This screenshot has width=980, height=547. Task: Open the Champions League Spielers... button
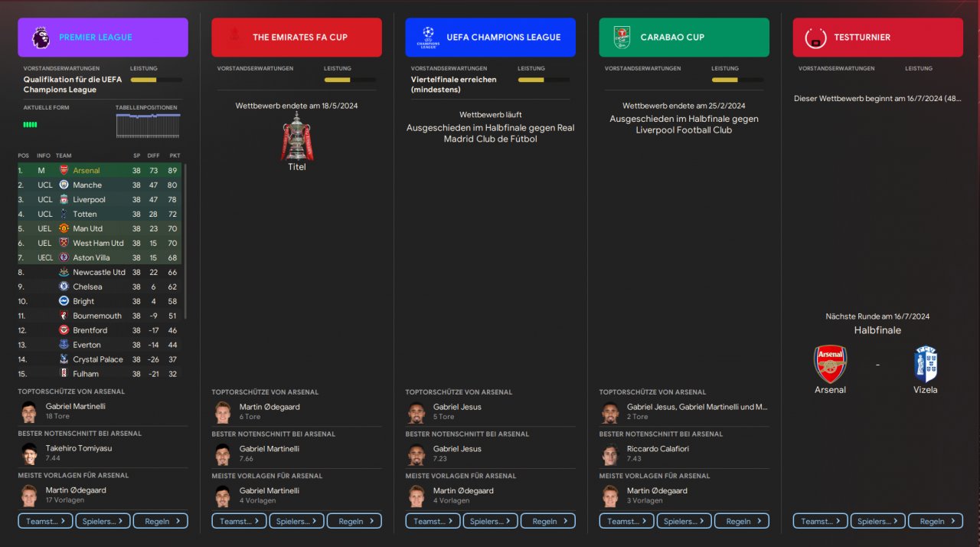coord(490,521)
